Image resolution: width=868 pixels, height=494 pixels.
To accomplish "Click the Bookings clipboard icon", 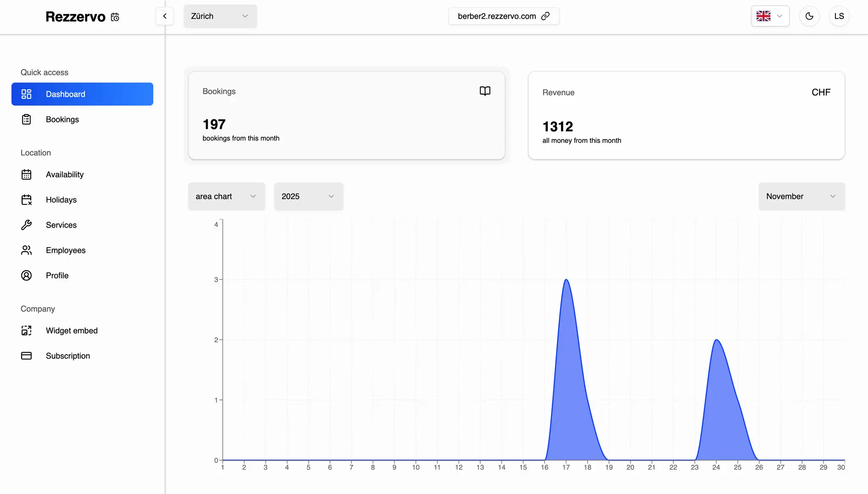I will (x=26, y=119).
